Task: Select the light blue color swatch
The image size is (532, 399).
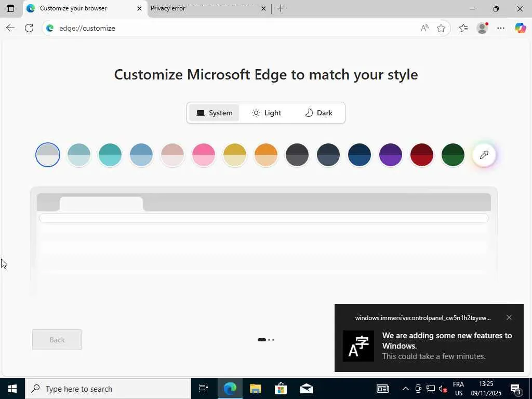Action: tap(141, 155)
